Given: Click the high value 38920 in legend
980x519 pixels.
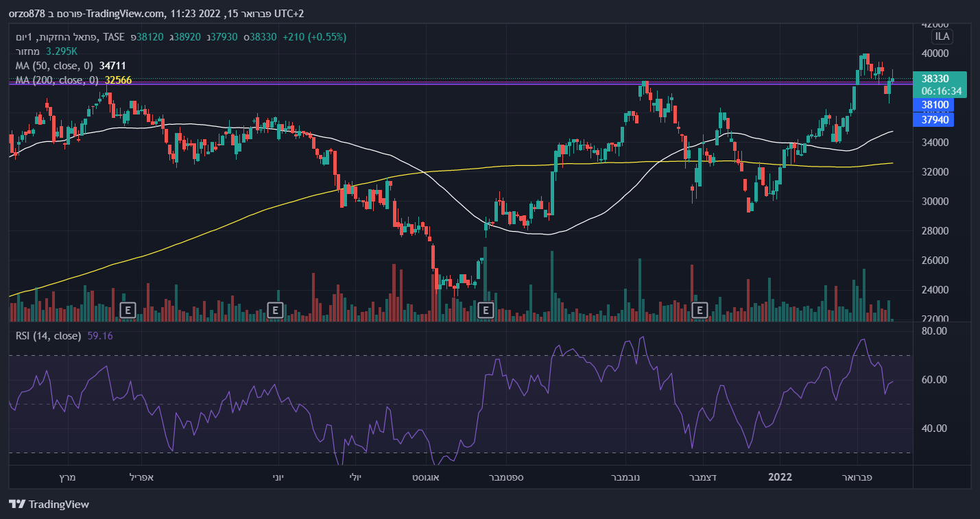Looking at the screenshot, I should click(x=187, y=37).
